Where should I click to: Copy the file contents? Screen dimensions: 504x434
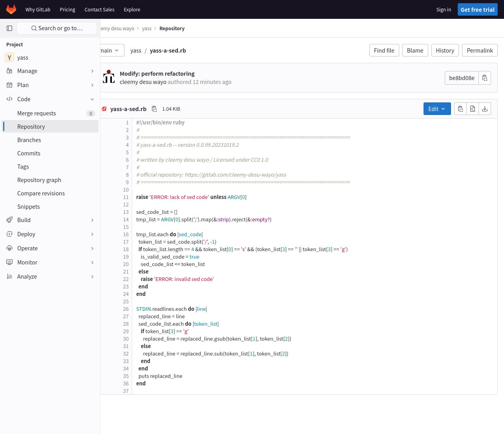[460, 109]
